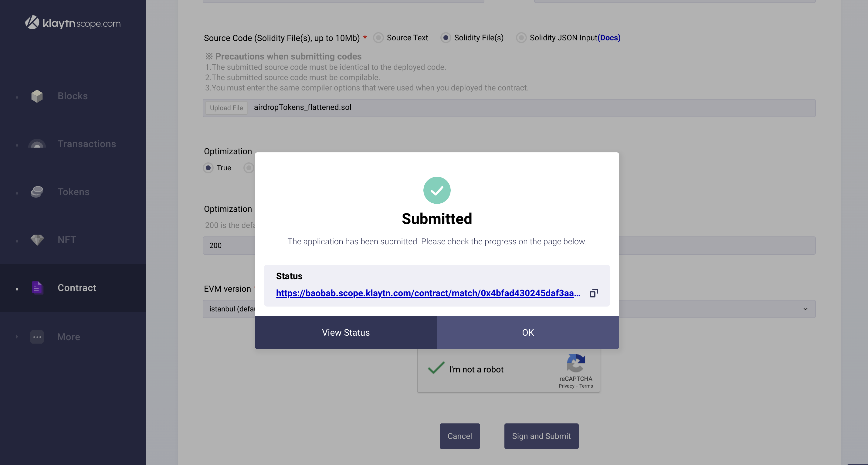The image size is (868, 465).
Task: Click the NFT diamond icon
Action: click(x=37, y=240)
